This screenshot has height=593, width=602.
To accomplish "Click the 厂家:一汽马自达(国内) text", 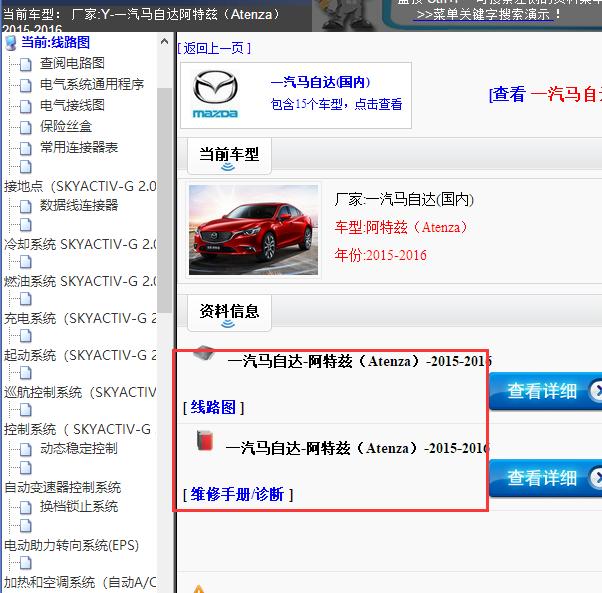I will [x=404, y=200].
